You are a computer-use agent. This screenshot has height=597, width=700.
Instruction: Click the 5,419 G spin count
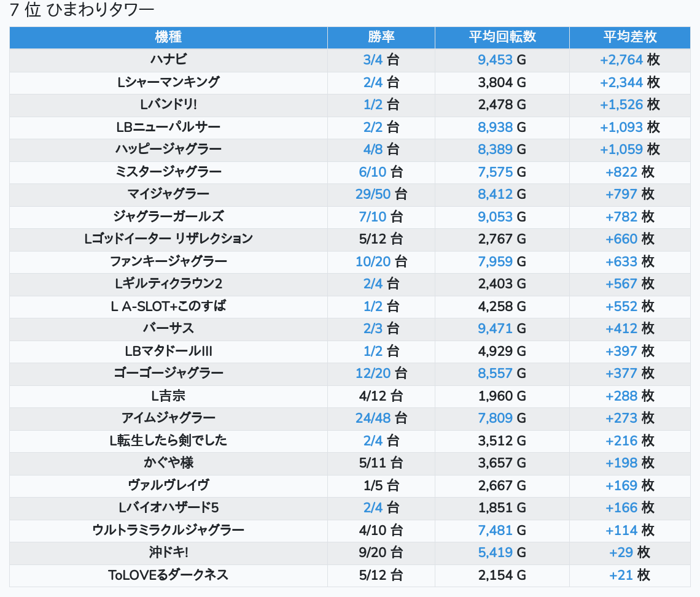(x=502, y=552)
